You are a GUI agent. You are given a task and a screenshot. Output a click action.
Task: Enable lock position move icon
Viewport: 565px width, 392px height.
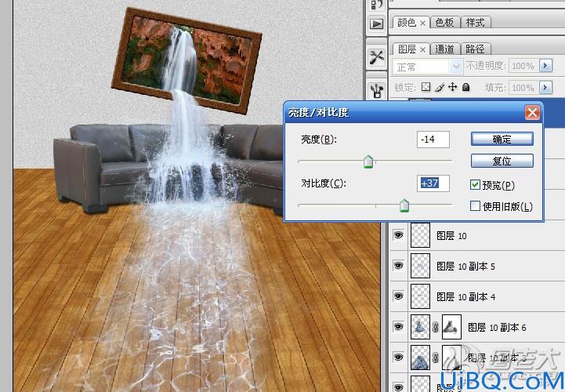click(453, 87)
